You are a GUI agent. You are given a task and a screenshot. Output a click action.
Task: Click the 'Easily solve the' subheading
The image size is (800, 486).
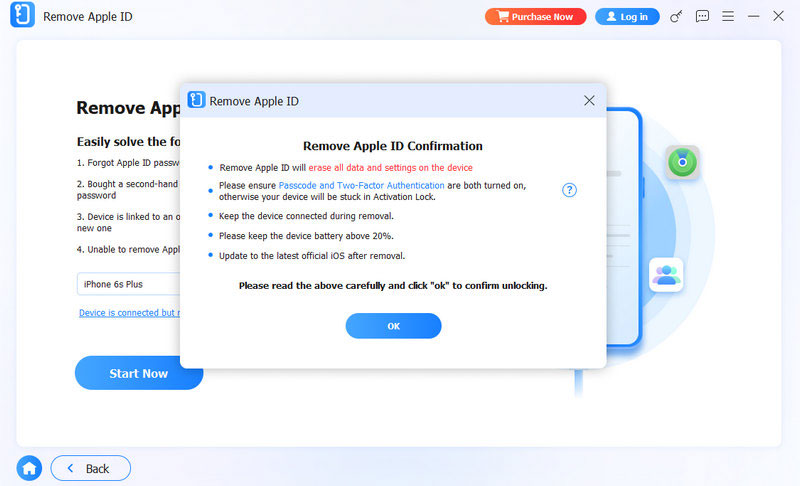pos(129,142)
